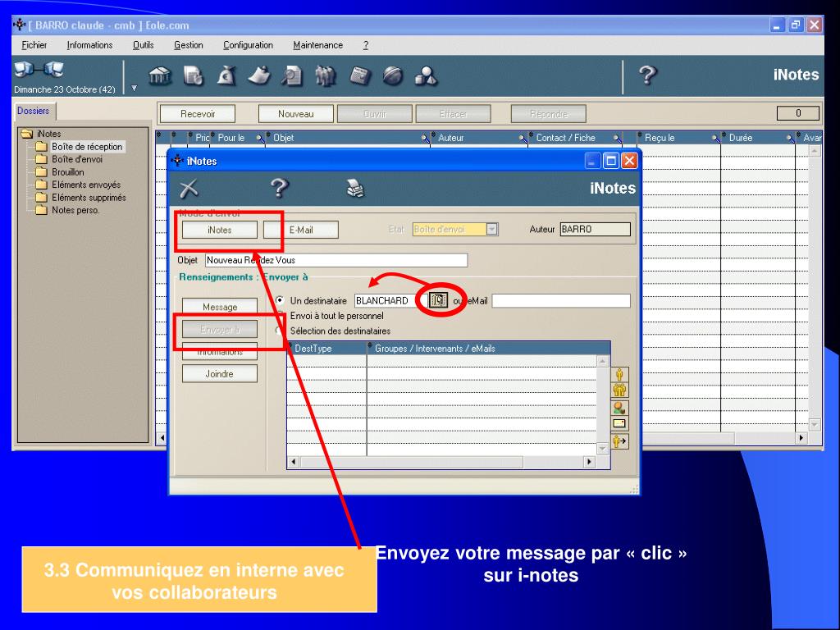Collapse the iNotes root folder in tree
The width and height of the screenshot is (840, 630).
pos(26,134)
